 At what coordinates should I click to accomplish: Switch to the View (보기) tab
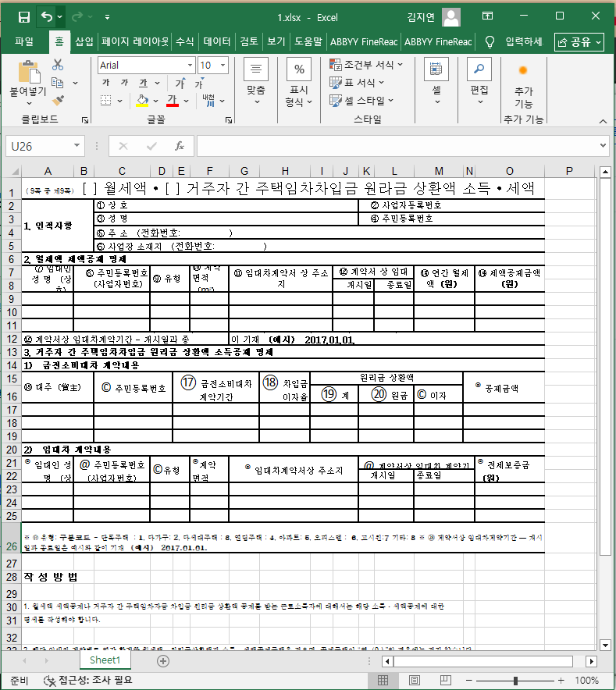tap(276, 42)
